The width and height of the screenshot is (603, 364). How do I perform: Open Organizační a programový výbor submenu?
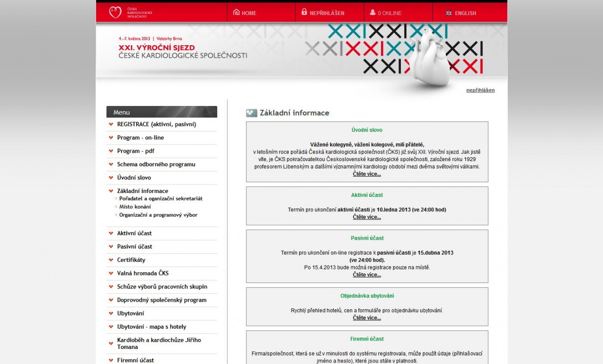pyautogui.click(x=158, y=215)
